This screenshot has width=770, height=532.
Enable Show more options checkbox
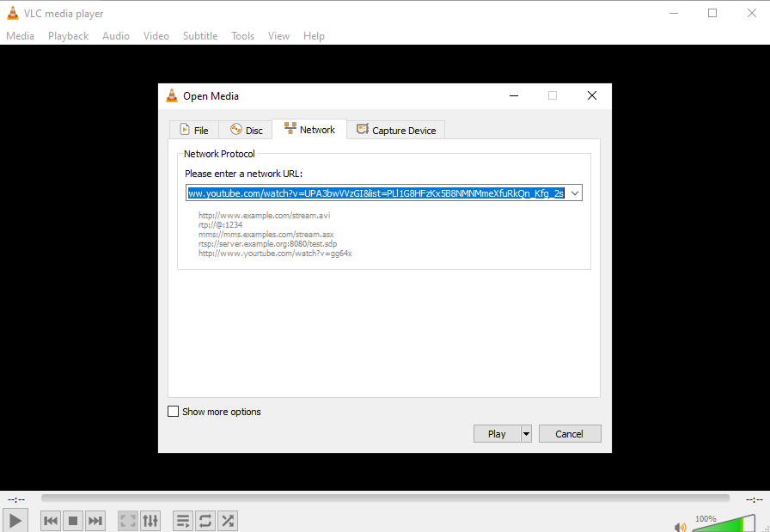[173, 411]
